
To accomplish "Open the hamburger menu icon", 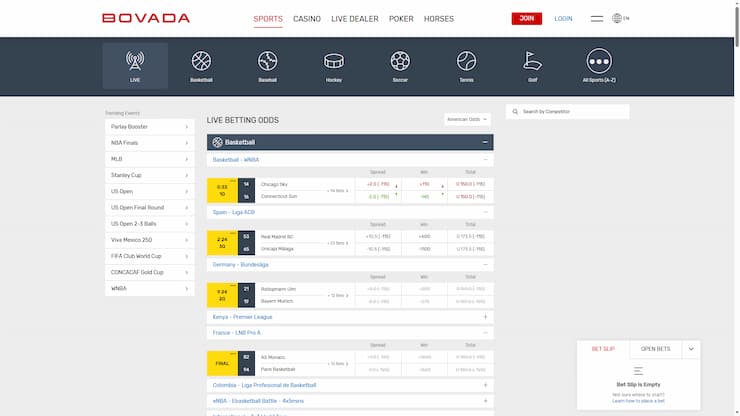I will pos(597,18).
